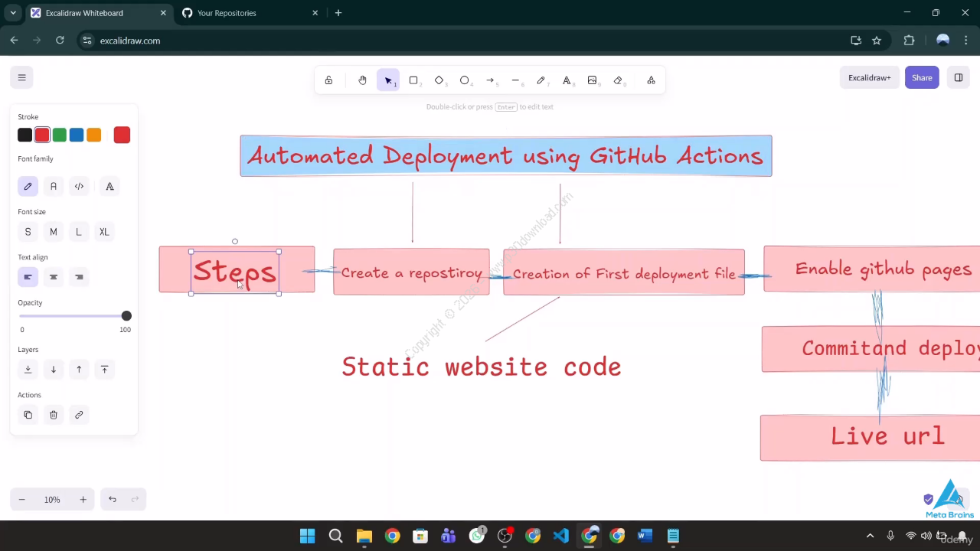The height and width of the screenshot is (551, 980).
Task: Toggle the keep-tool-active lock
Action: pos(328,80)
